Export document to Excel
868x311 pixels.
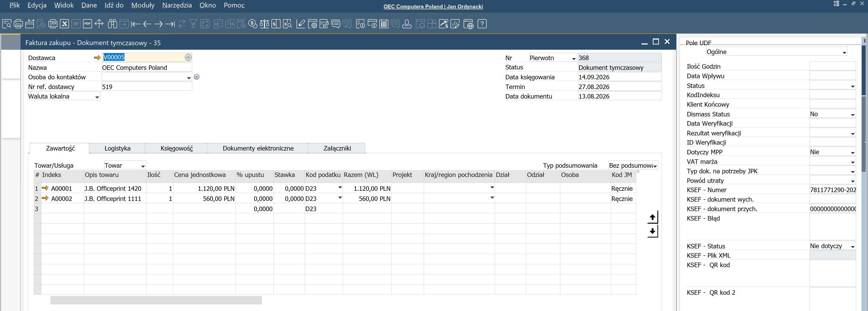pos(64,24)
